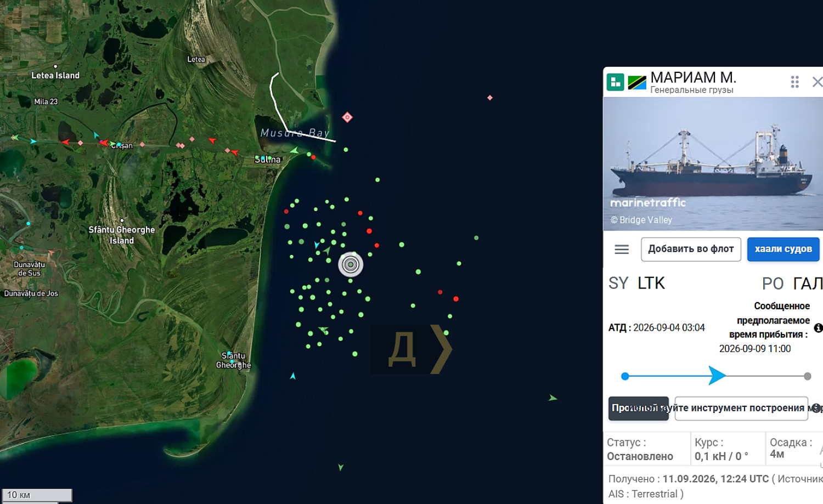Viewport: 823px width, 504px height.
Task: Click the 10 км scale bar
Action: 36,495
